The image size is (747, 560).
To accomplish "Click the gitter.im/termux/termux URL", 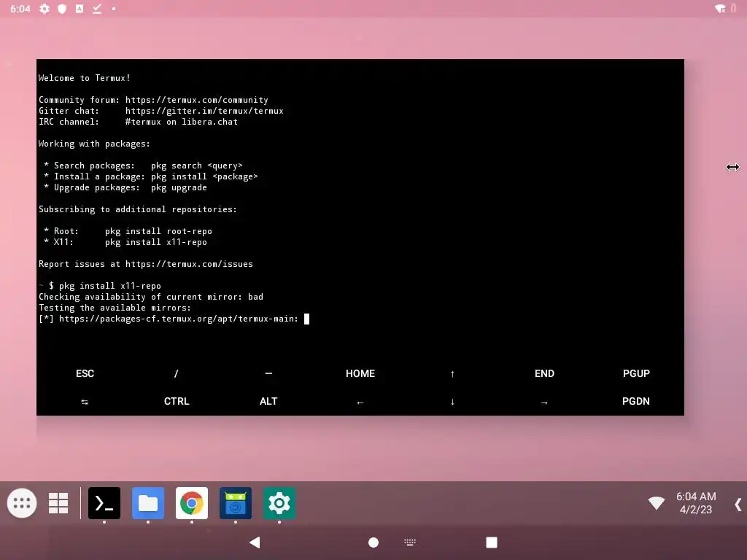I will pyautogui.click(x=204, y=111).
